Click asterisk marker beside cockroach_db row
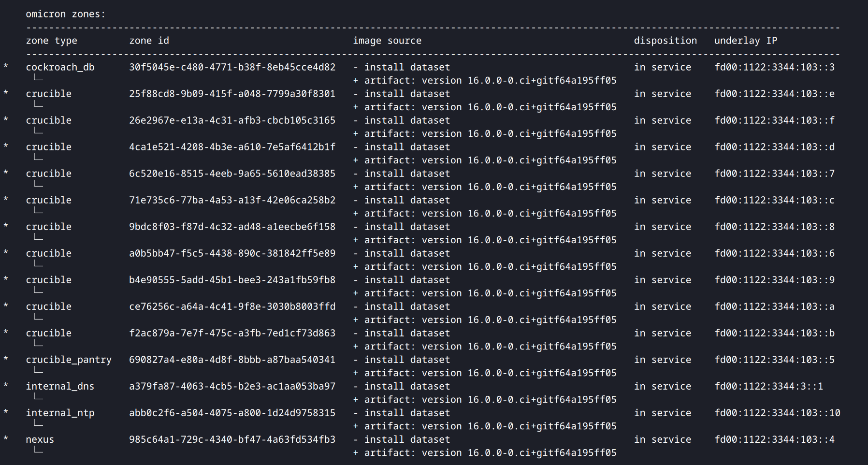Screen dimensions: 868x465 tap(6, 66)
